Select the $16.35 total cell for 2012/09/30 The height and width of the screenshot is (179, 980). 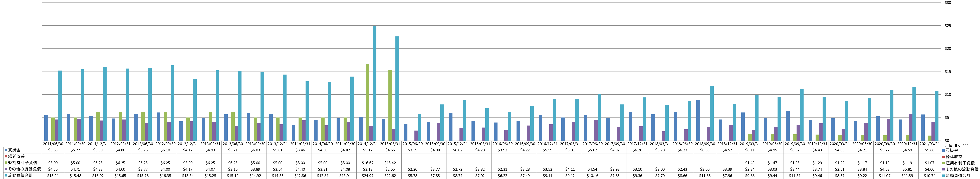point(165,175)
